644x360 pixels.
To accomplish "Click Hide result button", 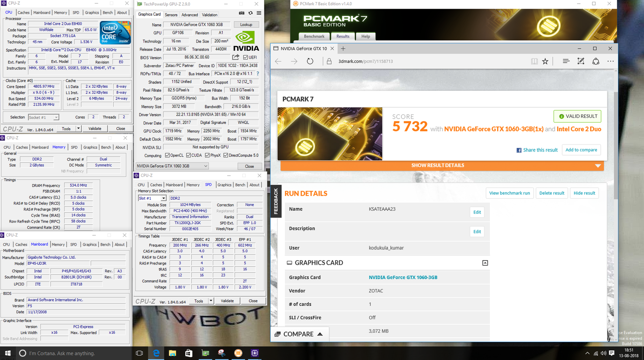I will [x=584, y=193].
